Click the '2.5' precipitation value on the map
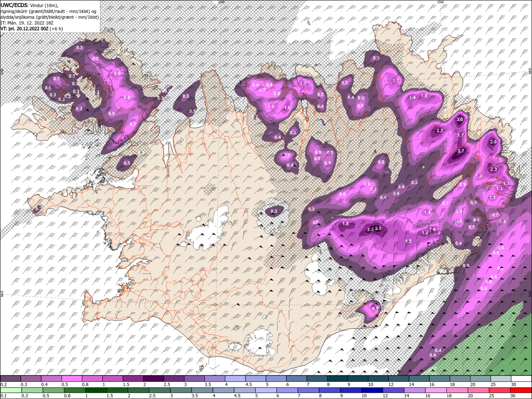The width and height of the screenshot is (532, 399). 370,229
